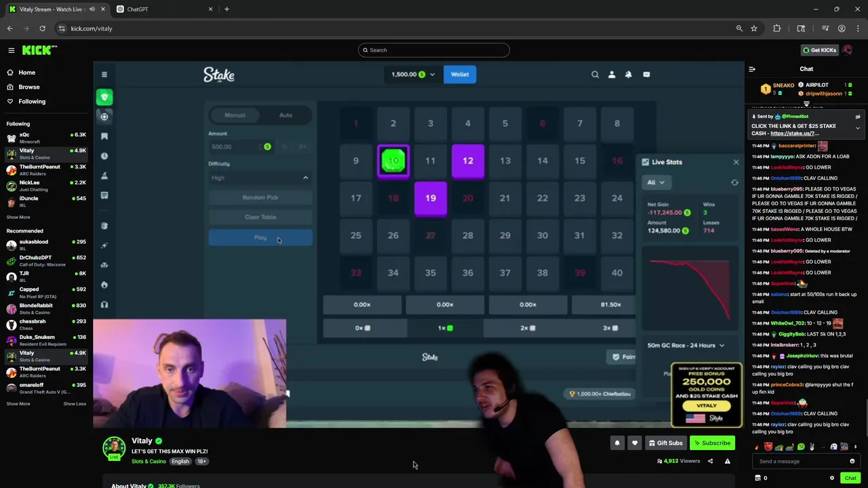The image size is (868, 488).
Task: Follow the channel with heart icon
Action: coord(635,443)
